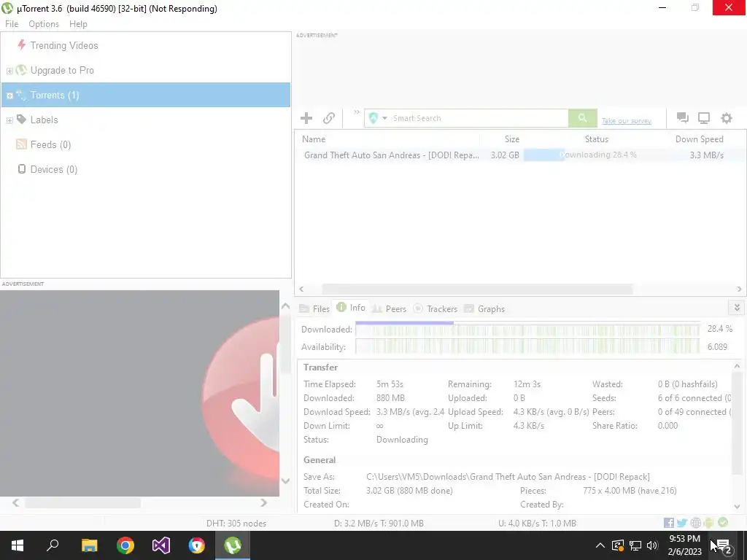Open the Help menu
This screenshot has width=747, height=560.
pos(78,24)
